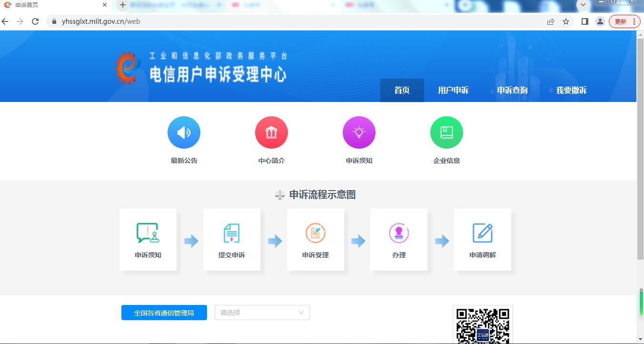The height and width of the screenshot is (344, 644).
Task: Click the site logo 电信用户申诉受理中心
Action: [200, 67]
